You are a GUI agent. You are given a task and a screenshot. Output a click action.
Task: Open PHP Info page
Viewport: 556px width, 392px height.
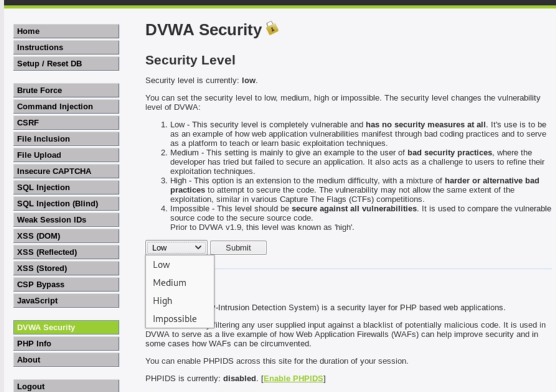[66, 344]
